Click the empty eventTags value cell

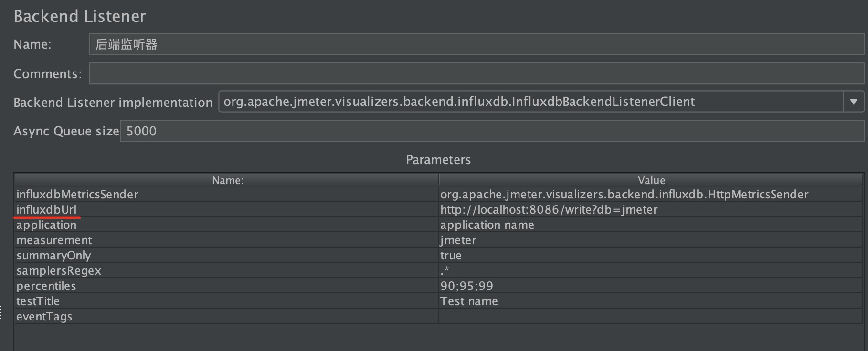tap(651, 316)
